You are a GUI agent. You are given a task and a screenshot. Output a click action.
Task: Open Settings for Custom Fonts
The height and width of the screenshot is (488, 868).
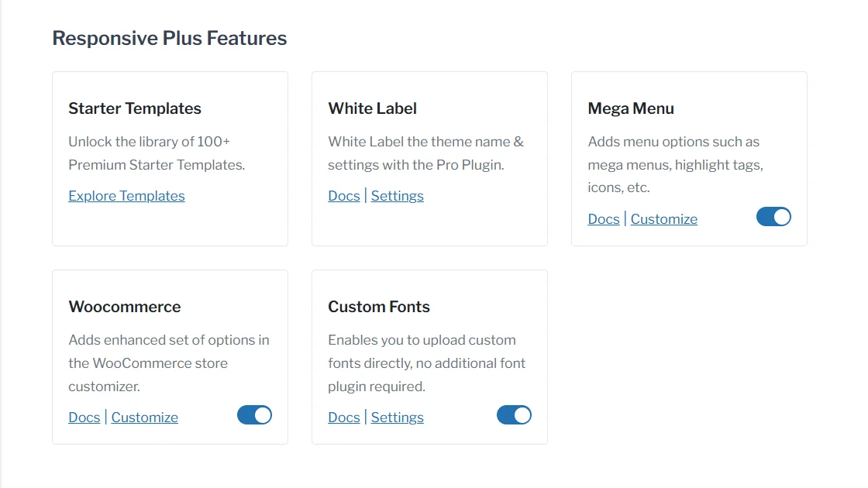397,418
